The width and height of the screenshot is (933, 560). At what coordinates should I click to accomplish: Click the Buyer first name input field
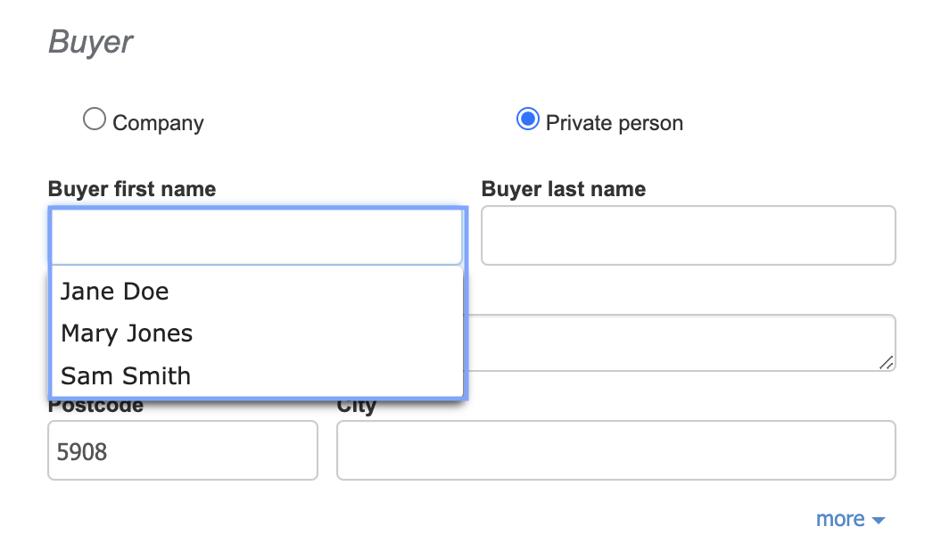point(257,236)
